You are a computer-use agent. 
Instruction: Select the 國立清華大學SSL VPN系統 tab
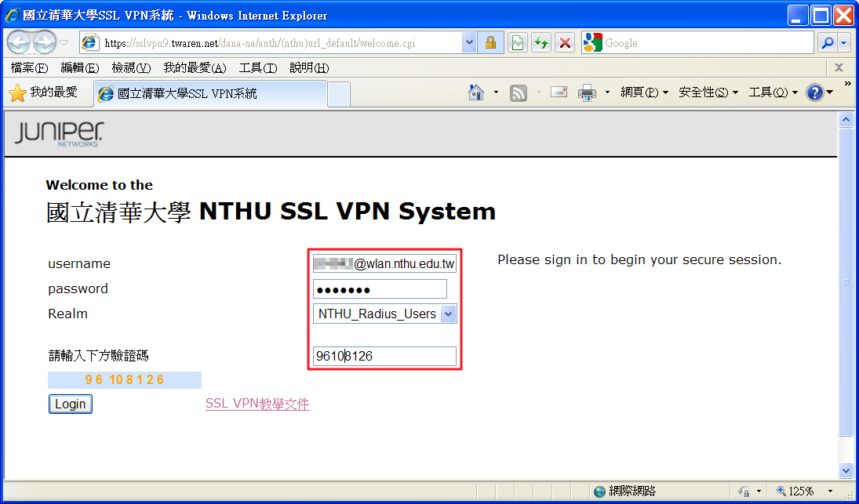click(x=209, y=94)
